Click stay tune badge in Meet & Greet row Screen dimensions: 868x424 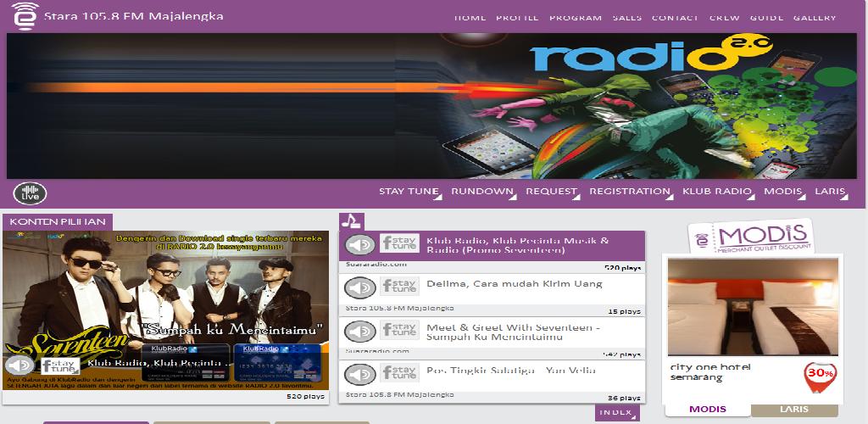(400, 329)
